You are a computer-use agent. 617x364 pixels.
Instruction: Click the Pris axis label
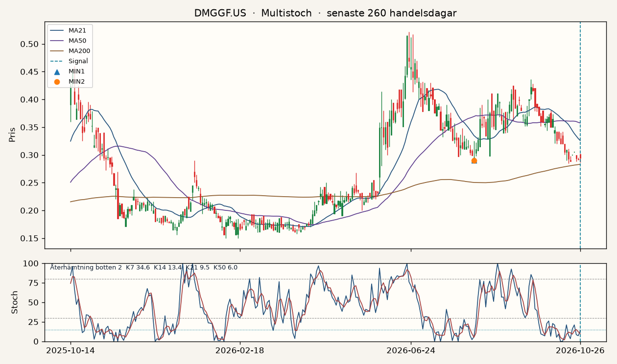tap(12, 135)
